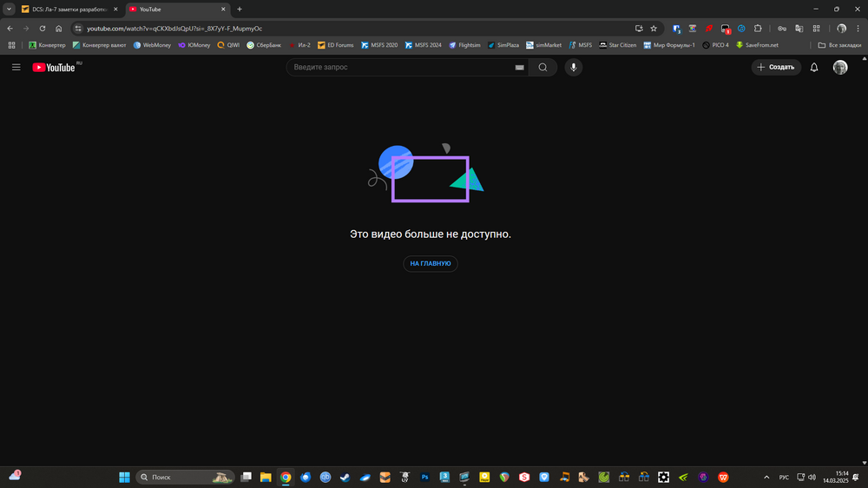Expand the Все закладки folder

(x=839, y=45)
